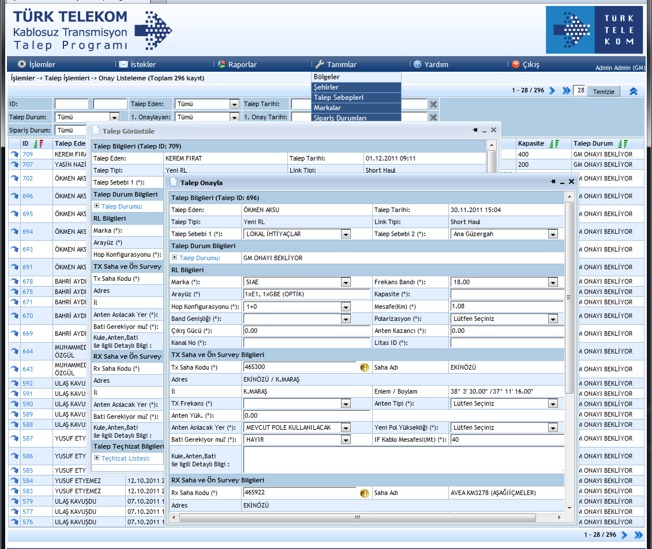Clear the Talep Tarihi filter X icon
The image size is (652, 549).
433,104
